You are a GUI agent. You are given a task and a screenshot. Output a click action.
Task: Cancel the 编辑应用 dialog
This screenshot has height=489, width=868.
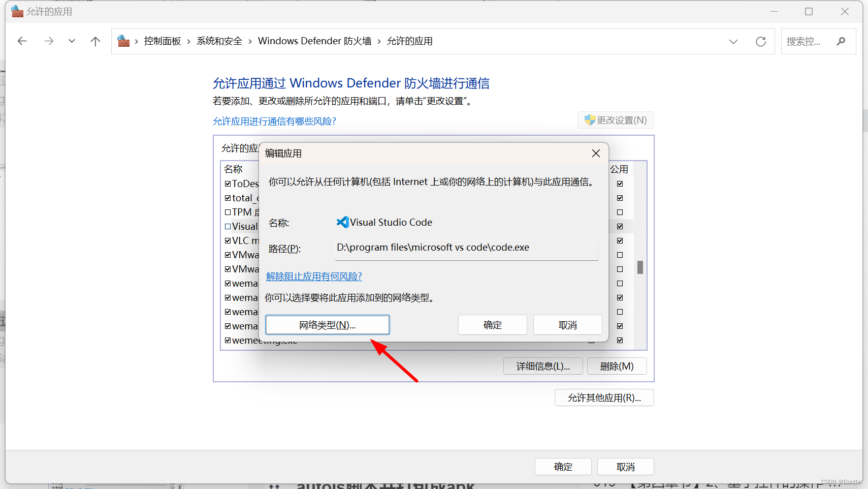coord(567,325)
